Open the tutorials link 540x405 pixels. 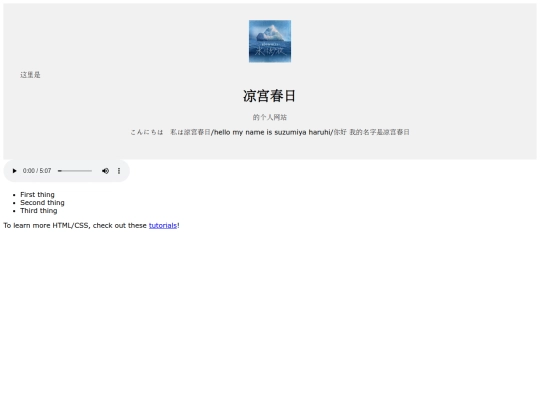point(163,226)
